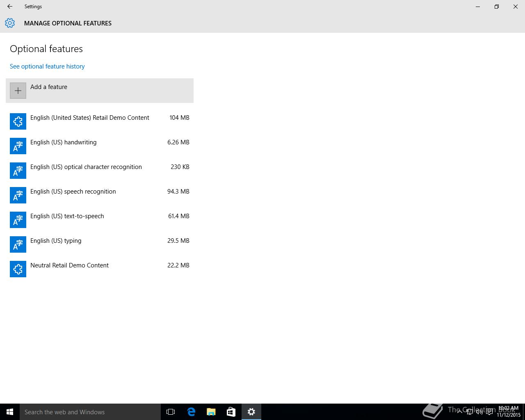
Task: Open See optional feature history link
Action: [47, 66]
